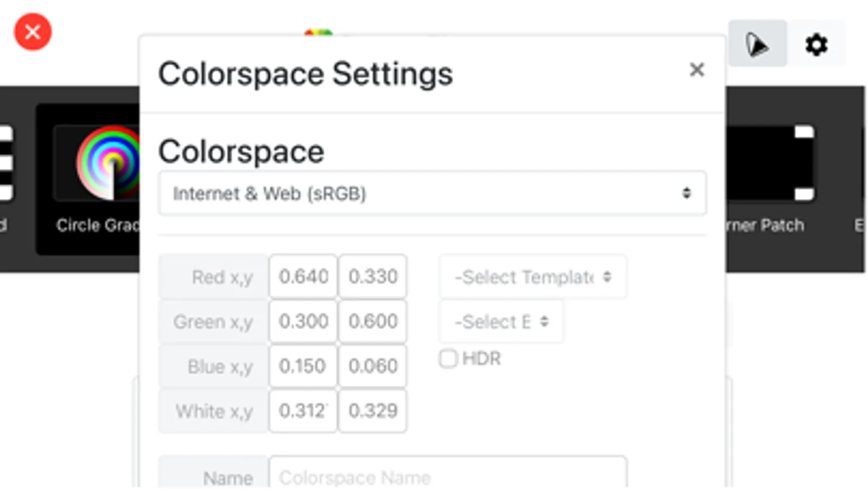Click the White y value field

click(372, 410)
